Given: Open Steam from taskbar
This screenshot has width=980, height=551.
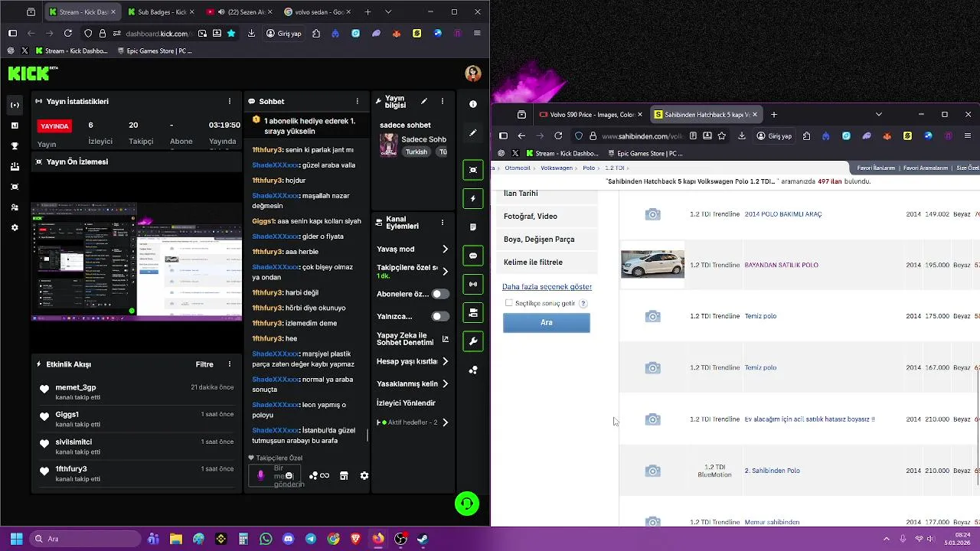Looking at the screenshot, I should click(x=422, y=539).
